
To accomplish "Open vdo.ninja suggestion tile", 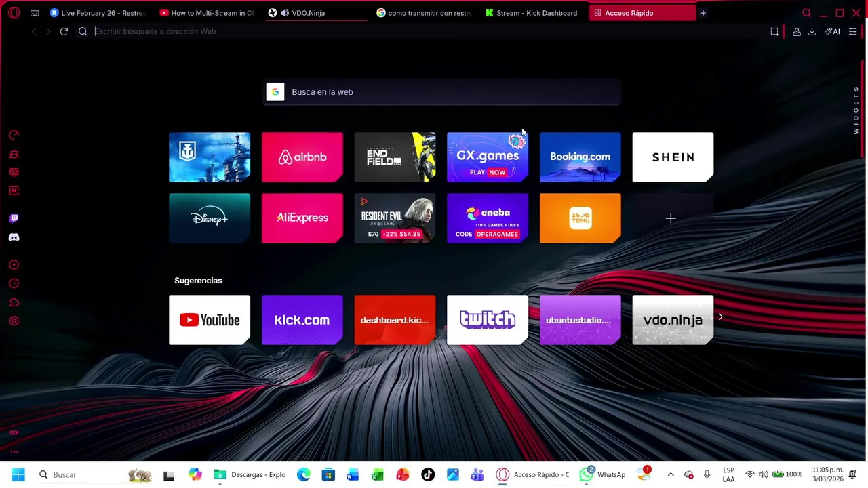I will (673, 320).
